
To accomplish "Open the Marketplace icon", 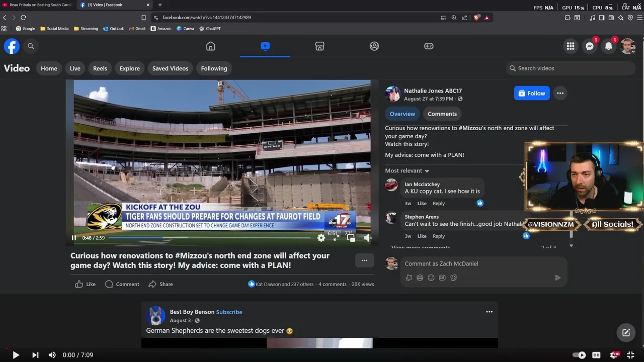I will (x=319, y=46).
